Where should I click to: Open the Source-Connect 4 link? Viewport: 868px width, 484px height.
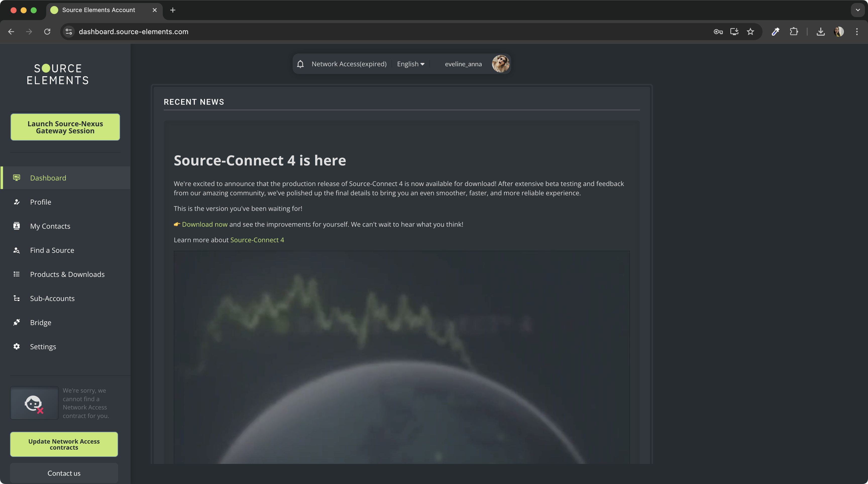(257, 240)
